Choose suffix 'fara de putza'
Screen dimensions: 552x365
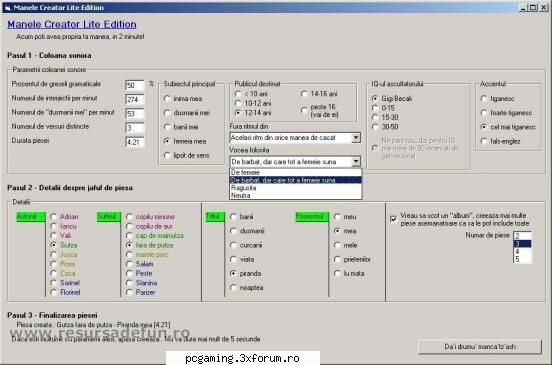(x=129, y=245)
